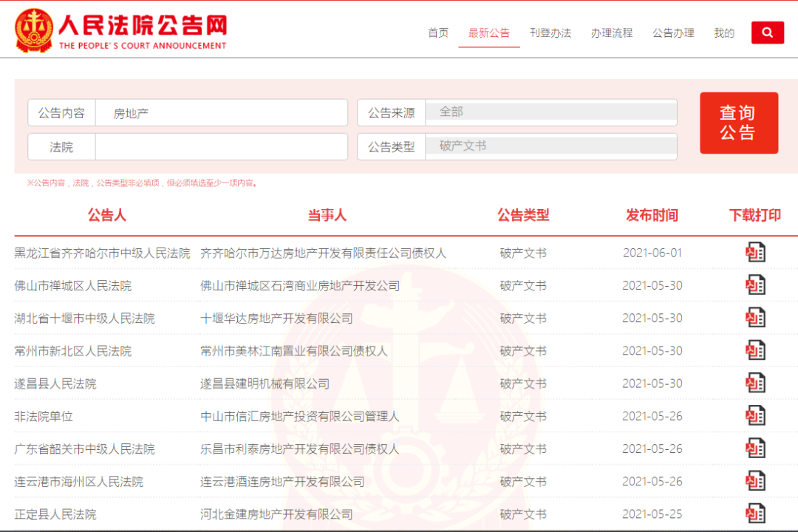Viewport: 798px width, 532px height.
Task: Click the empty 法院 input field
Action: pyautogui.click(x=222, y=146)
